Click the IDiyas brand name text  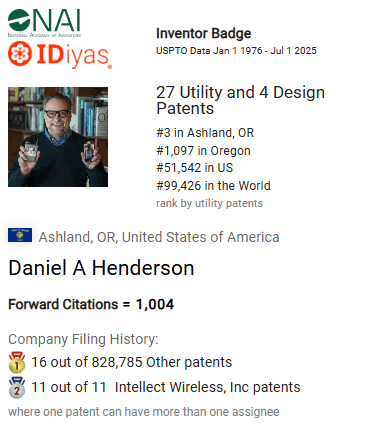coord(74,56)
